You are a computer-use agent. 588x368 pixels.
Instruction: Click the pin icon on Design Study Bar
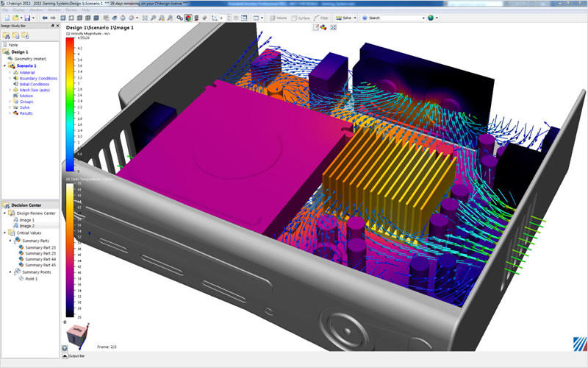click(x=51, y=26)
